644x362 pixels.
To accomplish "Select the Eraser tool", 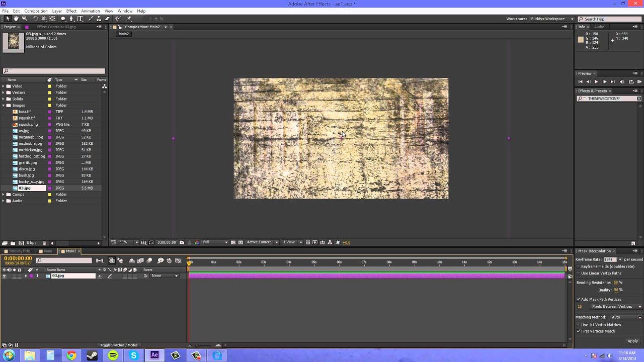I will [107, 19].
